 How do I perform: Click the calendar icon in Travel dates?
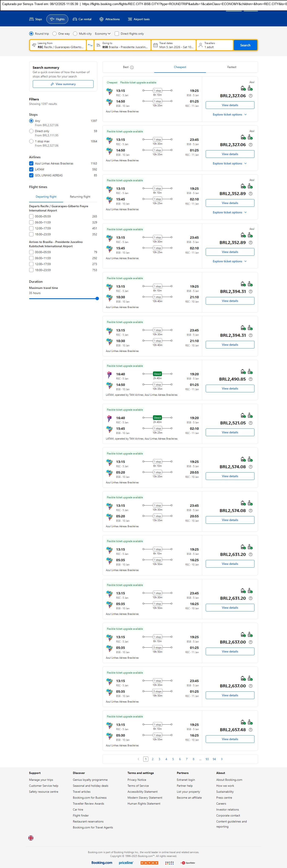(x=155, y=45)
